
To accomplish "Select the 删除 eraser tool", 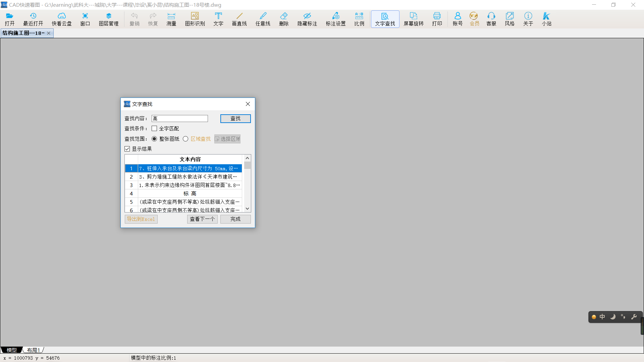I will point(284,19).
